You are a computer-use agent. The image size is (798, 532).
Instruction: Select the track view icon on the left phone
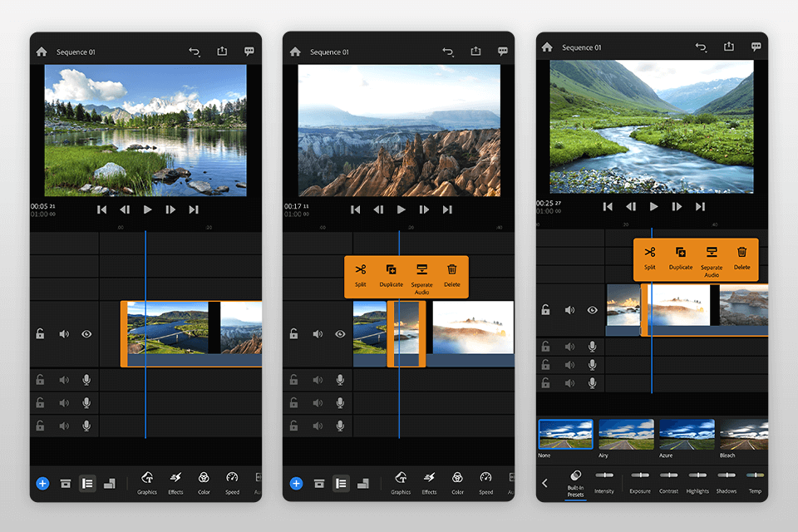pos(87,483)
